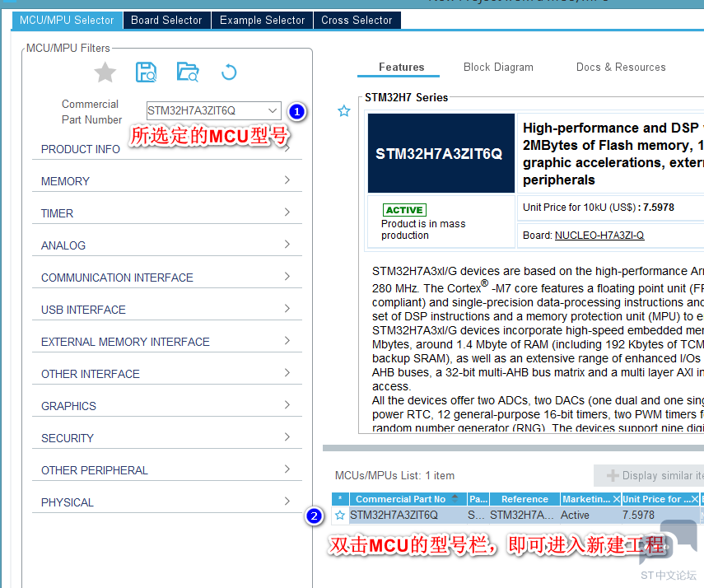This screenshot has width=704, height=588.
Task: Remove the Unit Price column via X
Action: 695,499
